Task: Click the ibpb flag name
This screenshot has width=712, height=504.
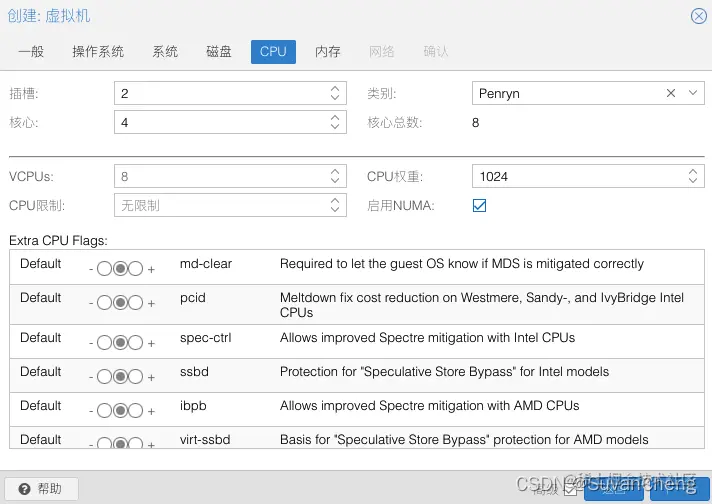Action: tap(193, 406)
